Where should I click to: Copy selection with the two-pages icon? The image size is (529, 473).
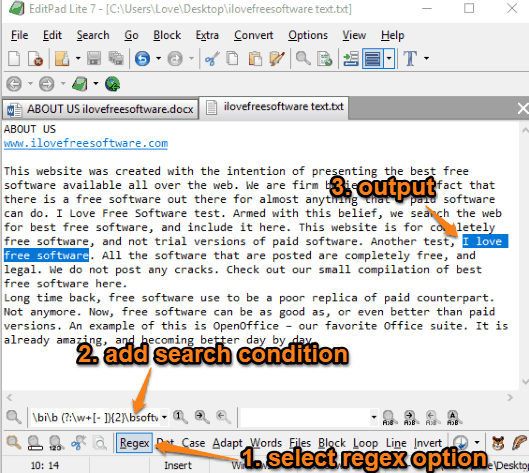(x=232, y=58)
